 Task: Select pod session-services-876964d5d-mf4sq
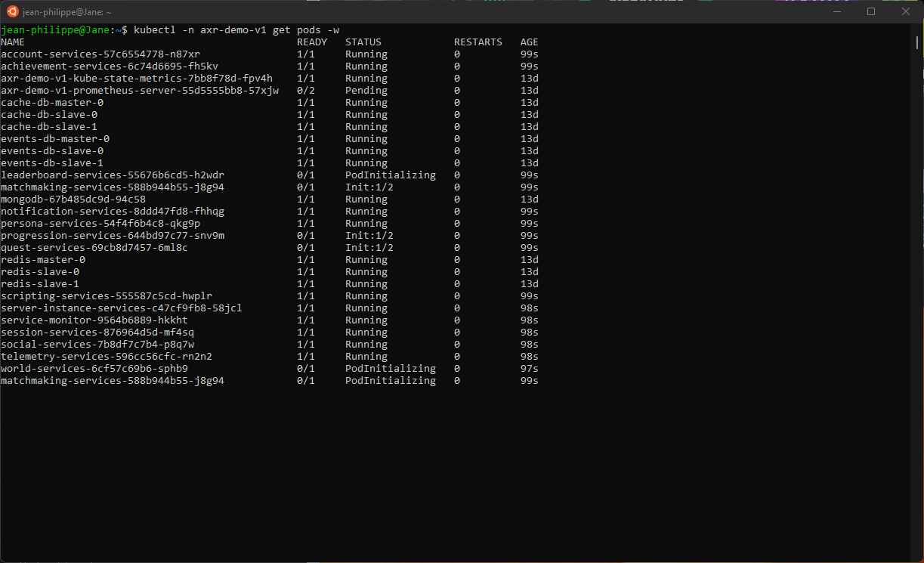(x=97, y=333)
